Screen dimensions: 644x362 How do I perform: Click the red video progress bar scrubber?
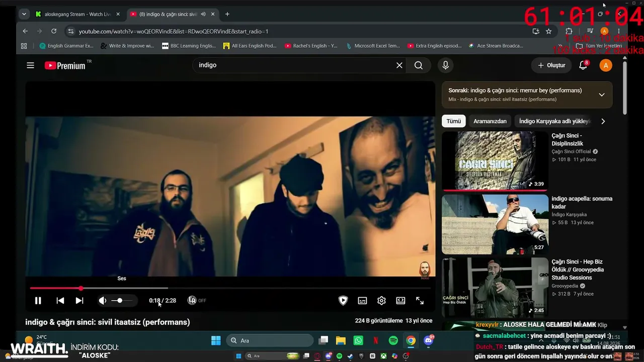click(81, 288)
